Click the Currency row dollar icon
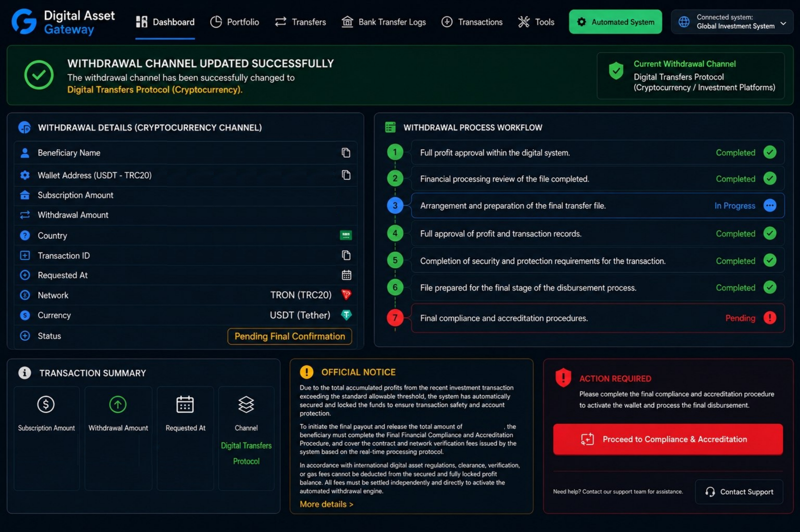This screenshot has height=532, width=800. click(x=25, y=315)
